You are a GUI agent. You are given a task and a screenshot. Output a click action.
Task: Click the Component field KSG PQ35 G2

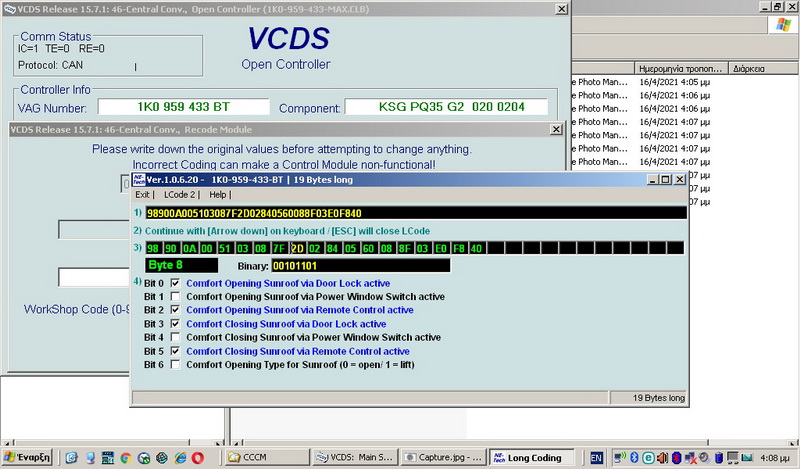tap(446, 107)
